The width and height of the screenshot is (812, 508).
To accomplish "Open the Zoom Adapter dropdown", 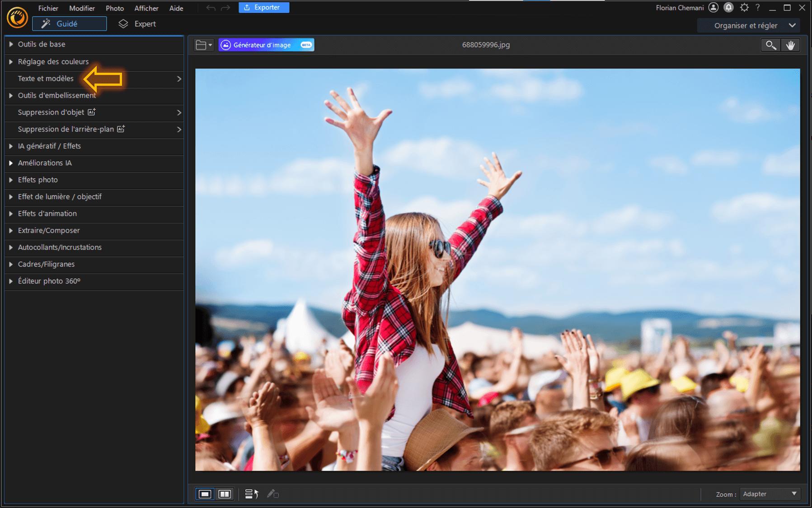I will point(770,494).
